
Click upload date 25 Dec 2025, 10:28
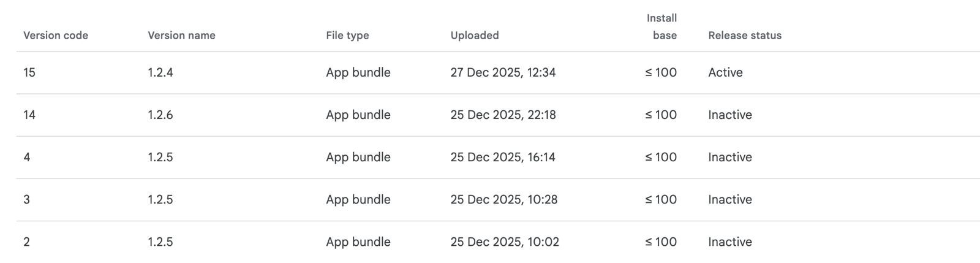point(503,199)
